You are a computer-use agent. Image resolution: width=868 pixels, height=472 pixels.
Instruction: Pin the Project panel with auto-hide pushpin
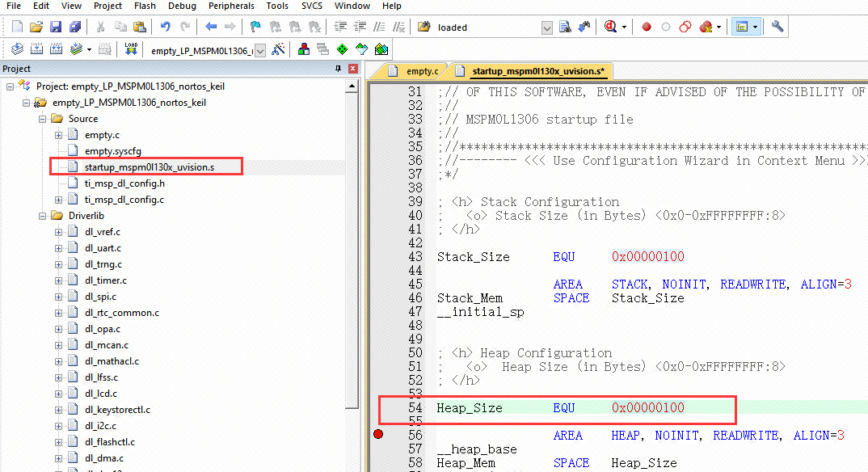[x=339, y=69]
